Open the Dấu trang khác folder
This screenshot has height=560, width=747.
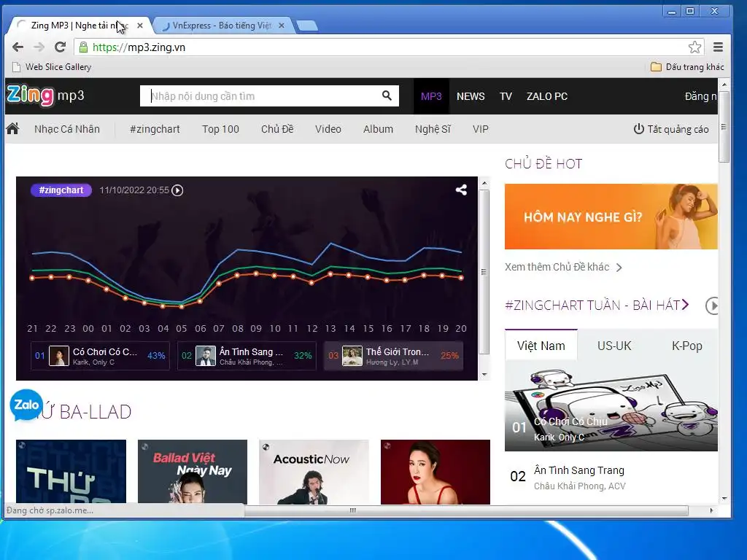pos(687,67)
